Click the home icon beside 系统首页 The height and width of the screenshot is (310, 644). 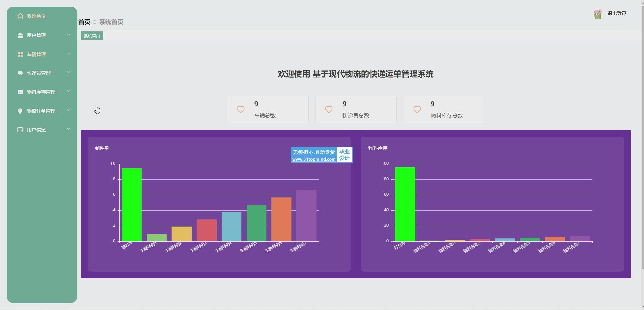point(20,16)
